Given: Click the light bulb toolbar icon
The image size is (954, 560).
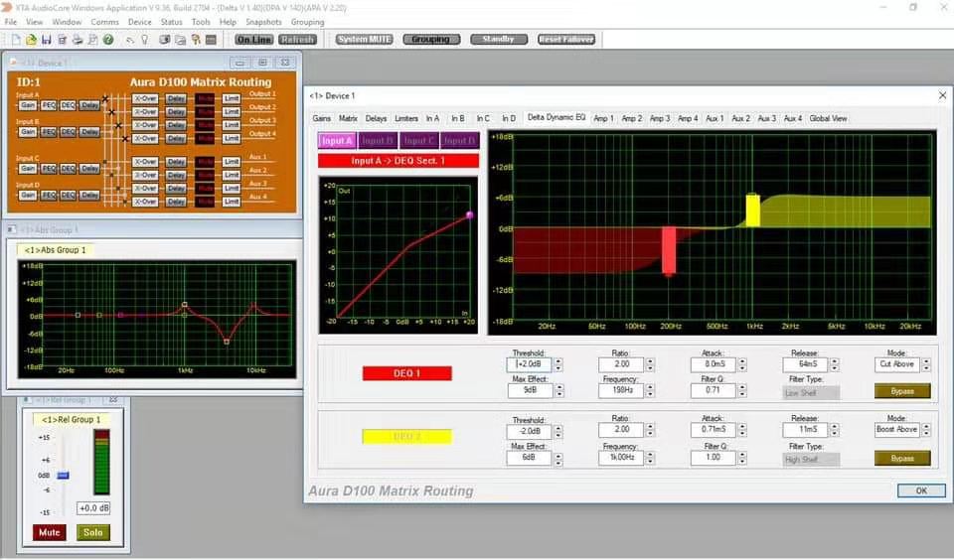Looking at the screenshot, I should point(143,40).
